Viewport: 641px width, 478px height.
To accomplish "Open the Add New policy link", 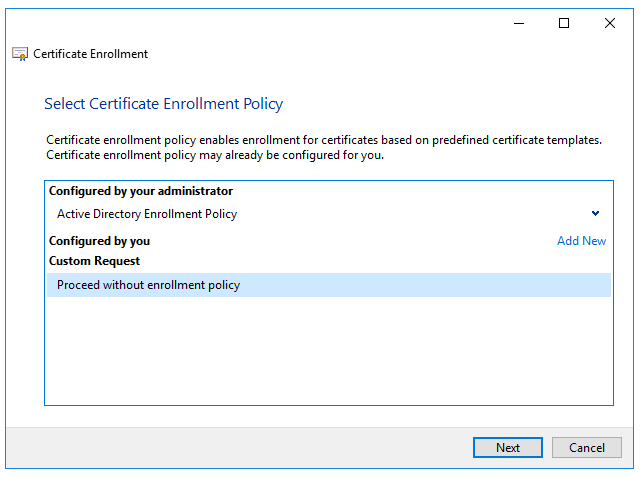I will (x=581, y=241).
